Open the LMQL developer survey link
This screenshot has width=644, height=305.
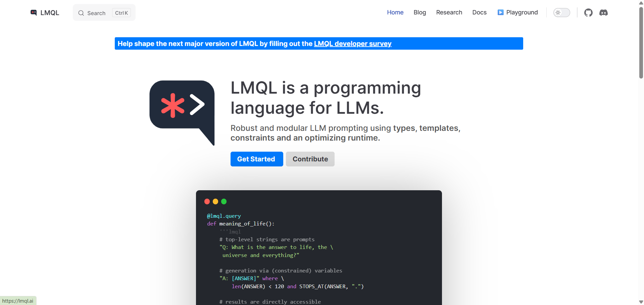[352, 44]
